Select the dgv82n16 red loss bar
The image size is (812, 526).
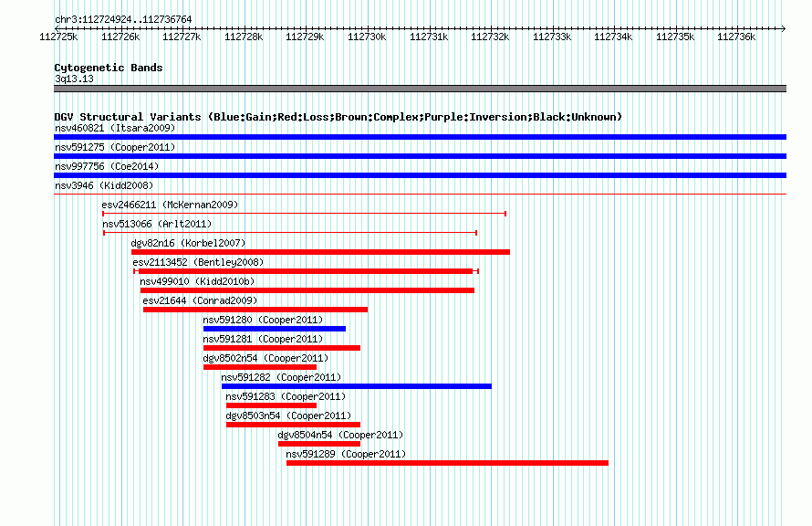pos(320,252)
